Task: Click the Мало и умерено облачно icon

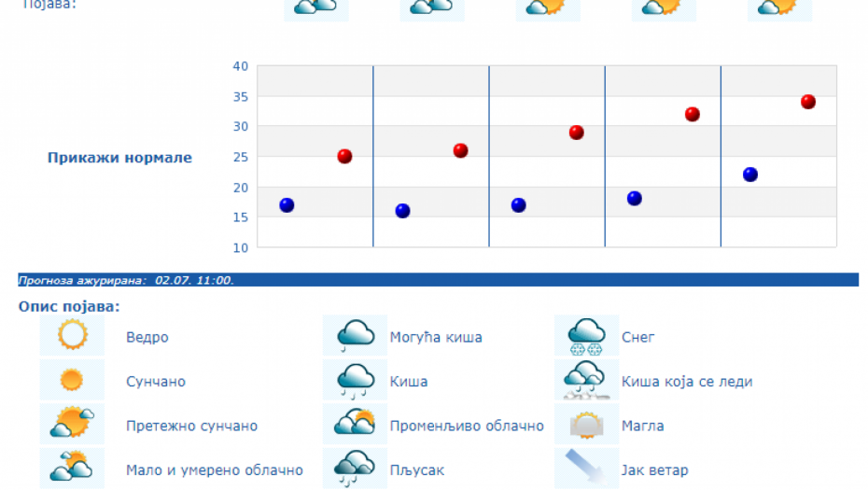Action: 72,467
